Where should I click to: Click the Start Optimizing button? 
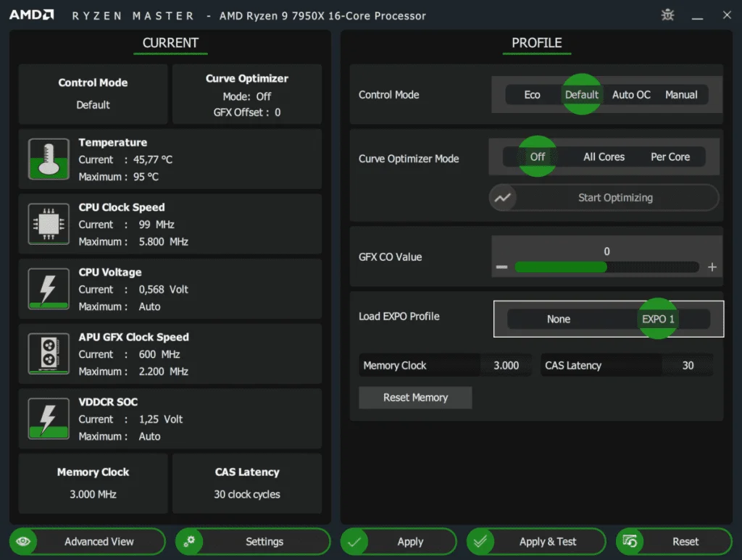604,198
